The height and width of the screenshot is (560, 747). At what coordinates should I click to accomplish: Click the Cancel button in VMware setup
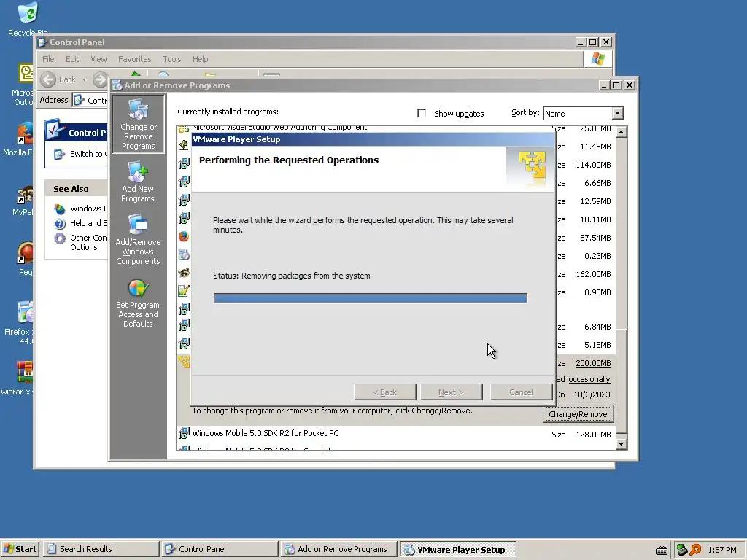521,392
